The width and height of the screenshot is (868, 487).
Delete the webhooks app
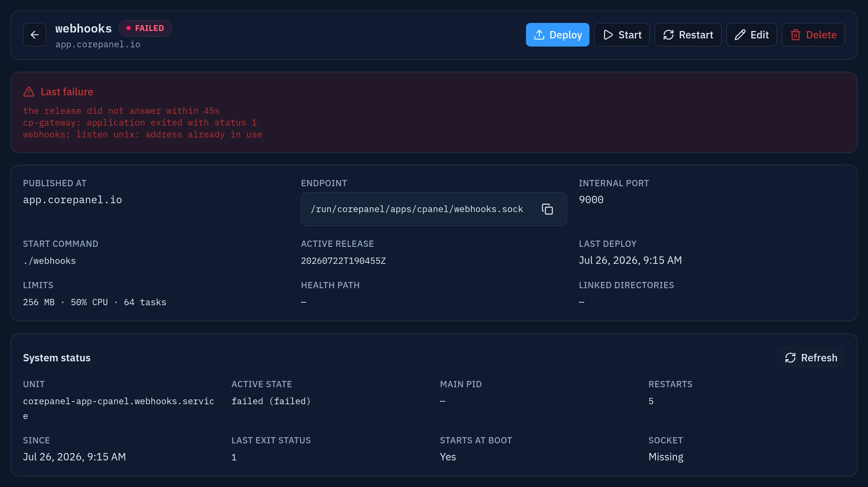click(813, 35)
